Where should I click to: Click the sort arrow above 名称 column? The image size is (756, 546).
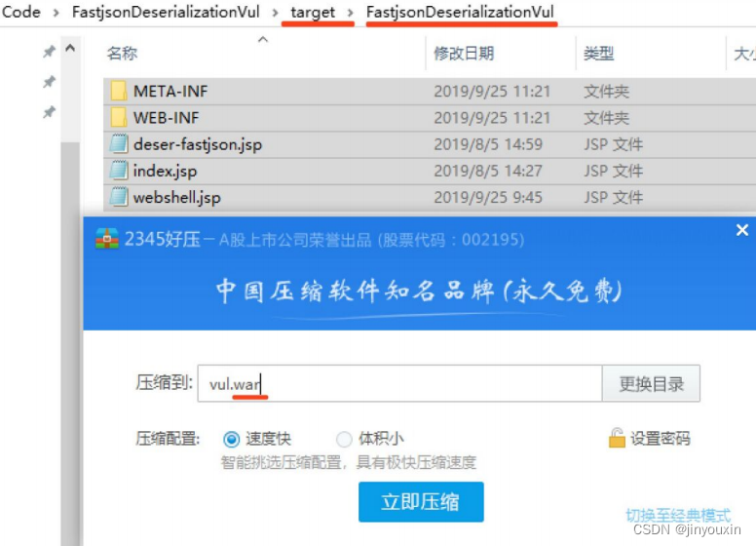click(263, 40)
